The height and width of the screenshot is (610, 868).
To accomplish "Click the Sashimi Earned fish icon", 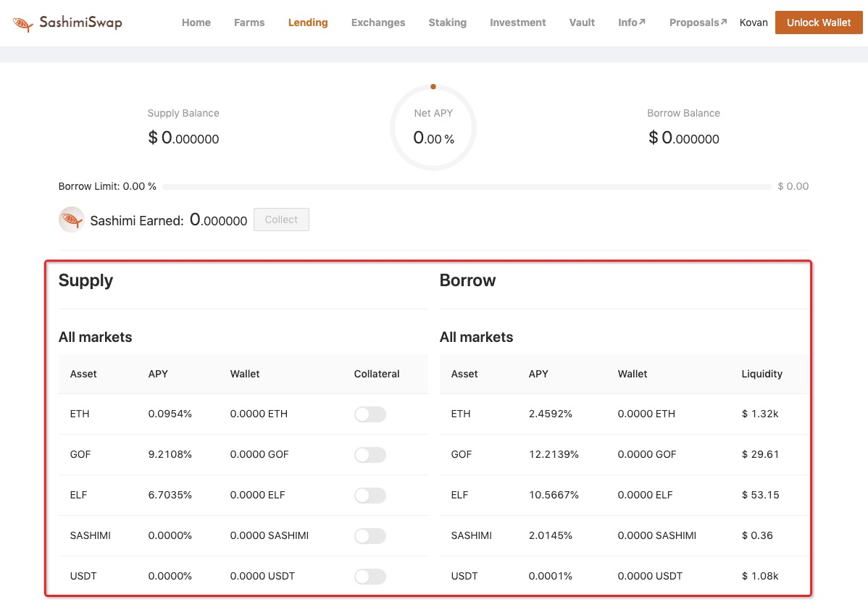I will tap(72, 220).
